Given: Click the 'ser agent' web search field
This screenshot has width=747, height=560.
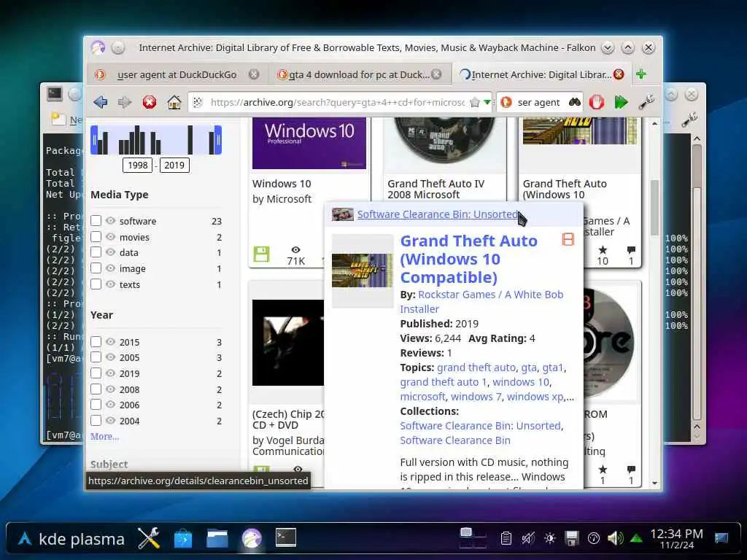Looking at the screenshot, I should pos(541,102).
